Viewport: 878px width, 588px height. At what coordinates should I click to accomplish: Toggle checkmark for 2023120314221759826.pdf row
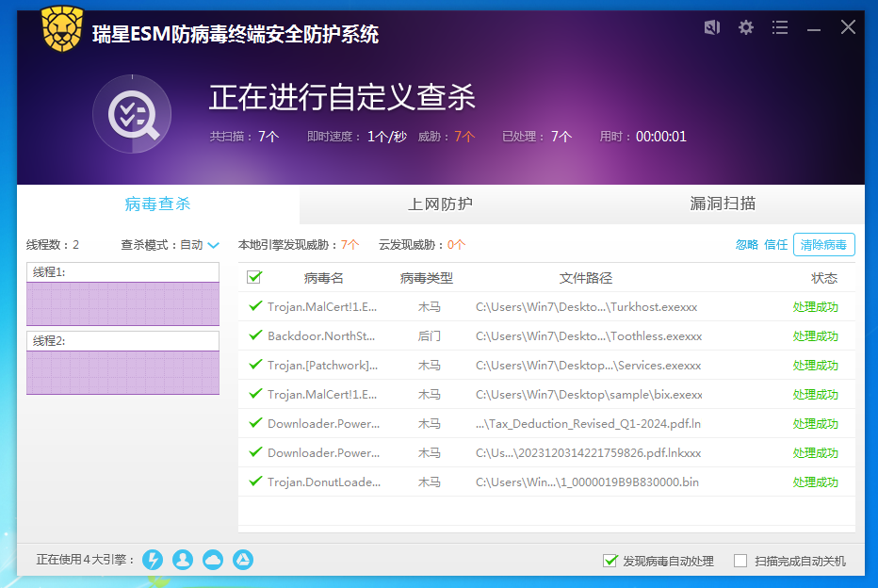tap(255, 451)
